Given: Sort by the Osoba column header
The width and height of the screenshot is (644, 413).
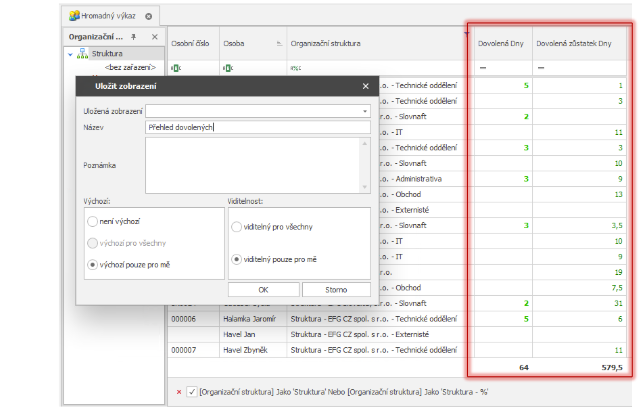Looking at the screenshot, I should pos(253,44).
